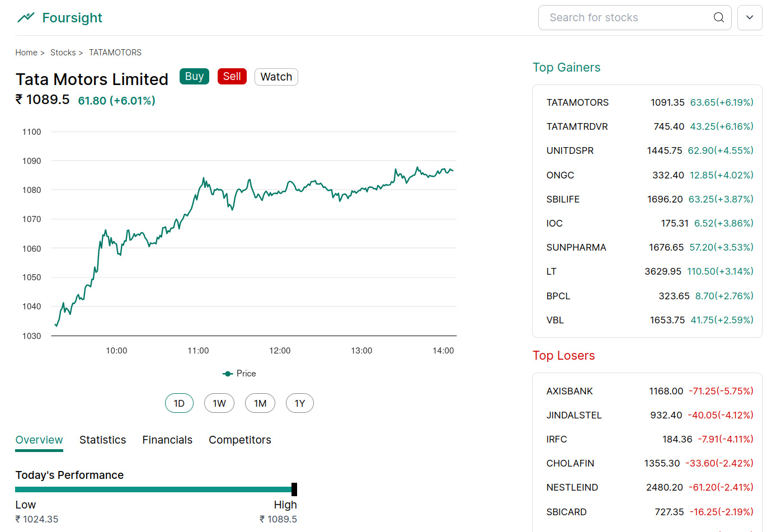Switch chart to 1W view
Screen dimensions: 776x532
click(219, 403)
